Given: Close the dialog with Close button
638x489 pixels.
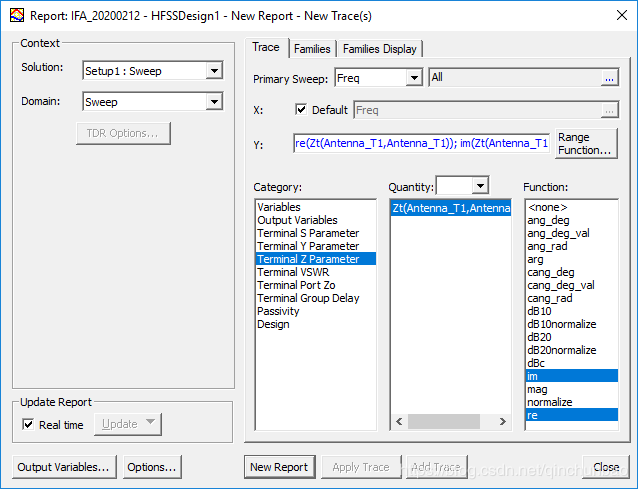Looking at the screenshot, I should [606, 467].
